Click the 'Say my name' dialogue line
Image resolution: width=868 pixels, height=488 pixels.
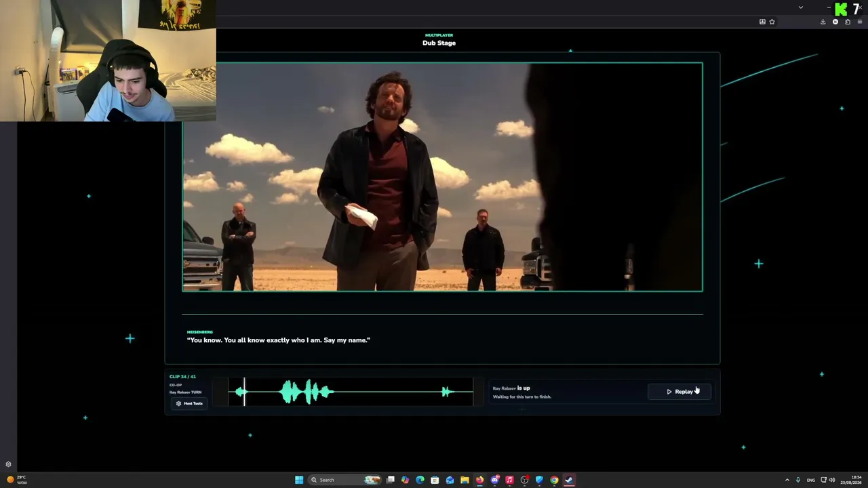[x=279, y=340]
